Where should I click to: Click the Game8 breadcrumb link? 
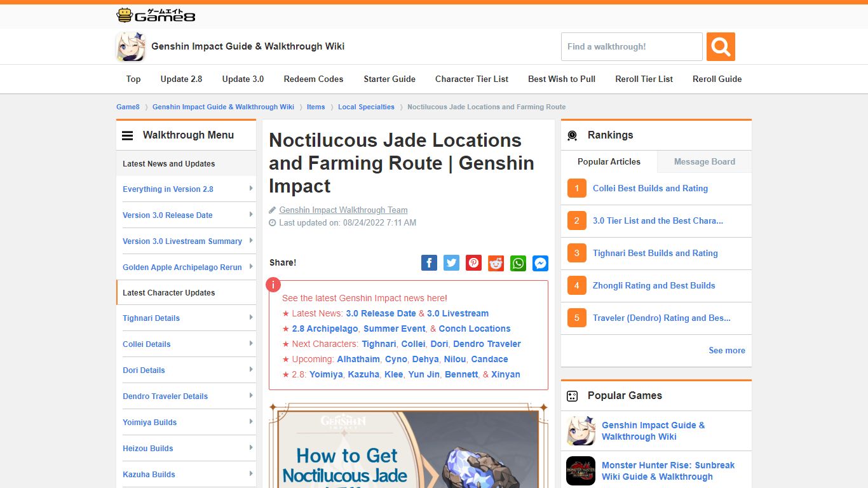[128, 107]
